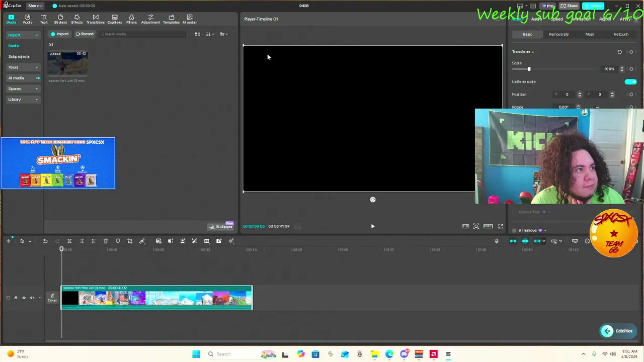Open the Cover edit button on track
The image size is (644, 362).
tap(52, 298)
